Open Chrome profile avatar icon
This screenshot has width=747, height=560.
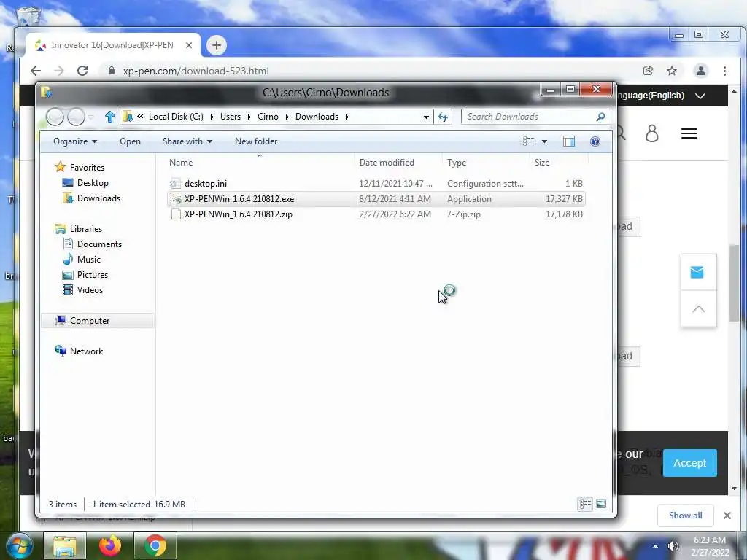701,71
